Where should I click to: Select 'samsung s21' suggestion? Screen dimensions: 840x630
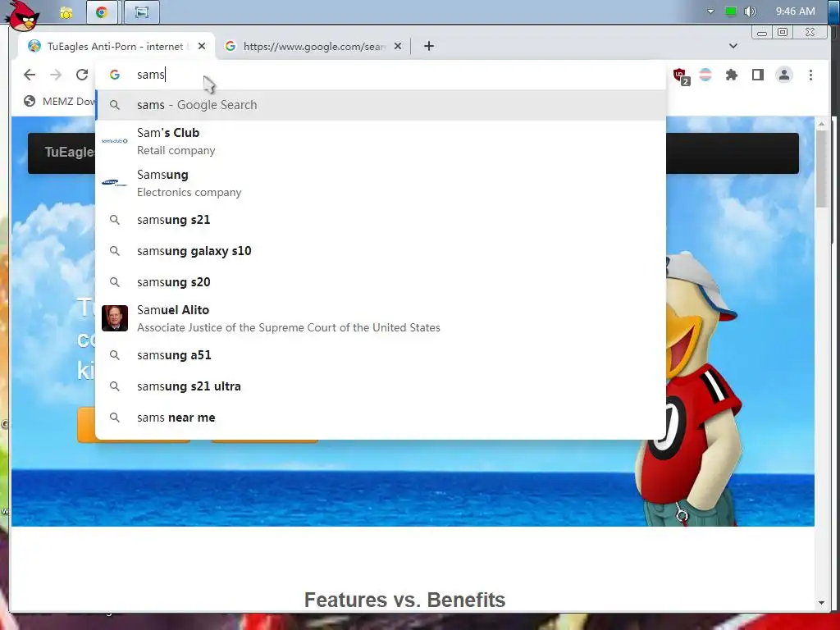[381, 220]
